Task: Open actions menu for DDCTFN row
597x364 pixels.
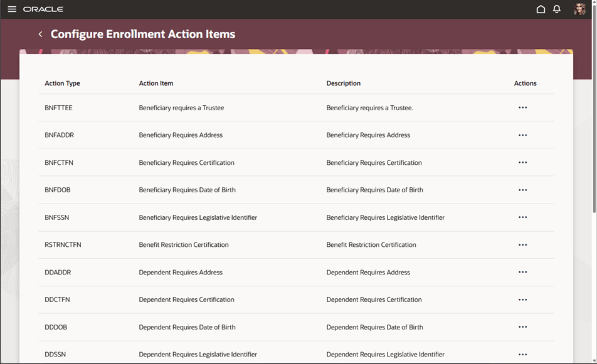Action: tap(523, 299)
